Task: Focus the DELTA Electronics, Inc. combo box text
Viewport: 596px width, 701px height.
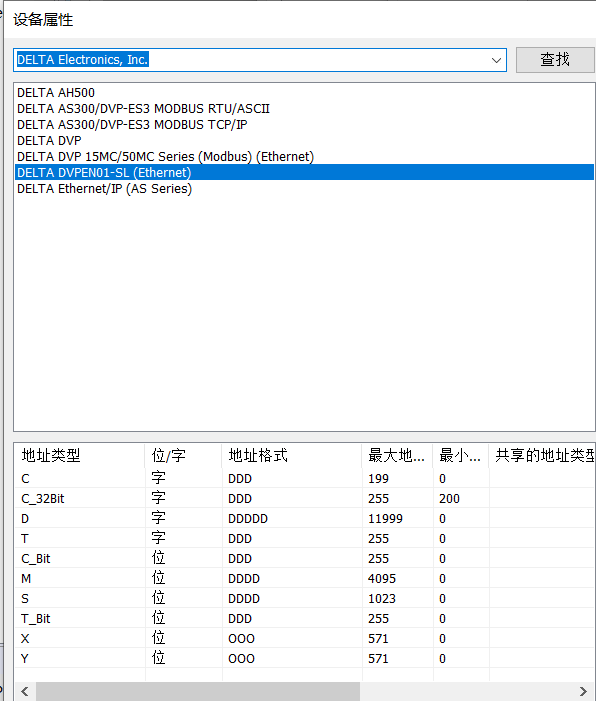Action: pyautogui.click(x=83, y=59)
